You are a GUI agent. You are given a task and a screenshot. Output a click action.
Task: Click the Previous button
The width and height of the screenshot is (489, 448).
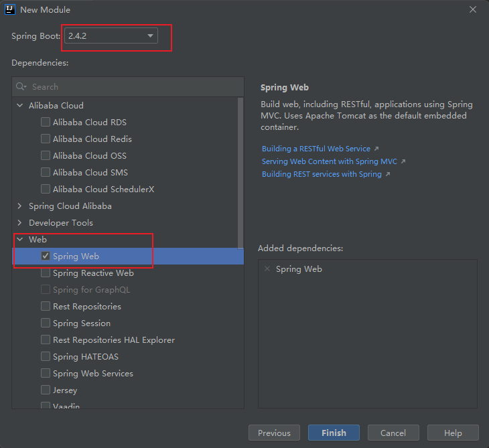point(274,433)
